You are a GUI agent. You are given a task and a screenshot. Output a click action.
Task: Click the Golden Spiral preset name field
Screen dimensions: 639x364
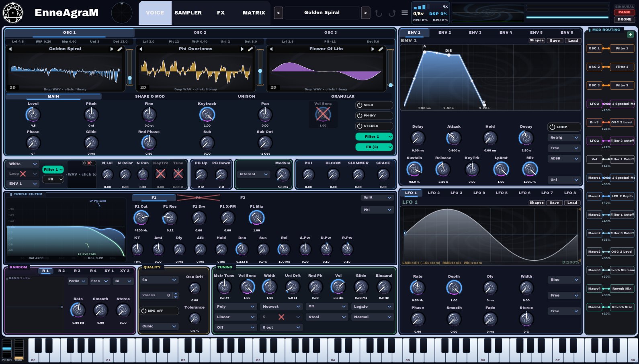pyautogui.click(x=322, y=13)
